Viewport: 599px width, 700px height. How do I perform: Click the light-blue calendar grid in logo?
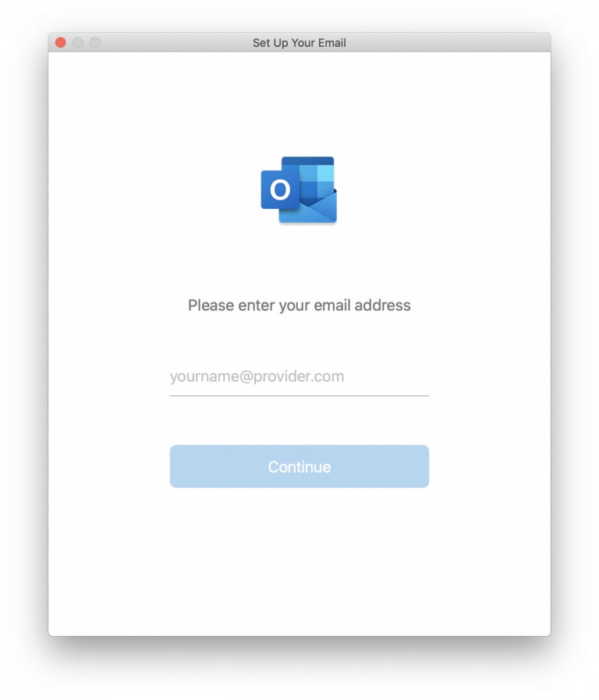tap(317, 181)
